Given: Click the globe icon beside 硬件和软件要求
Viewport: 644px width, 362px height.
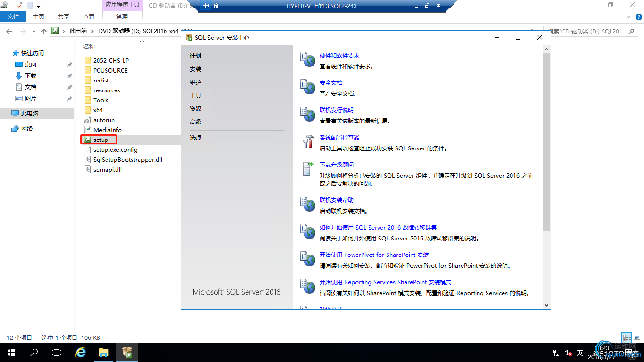Looking at the screenshot, I should click(308, 60).
